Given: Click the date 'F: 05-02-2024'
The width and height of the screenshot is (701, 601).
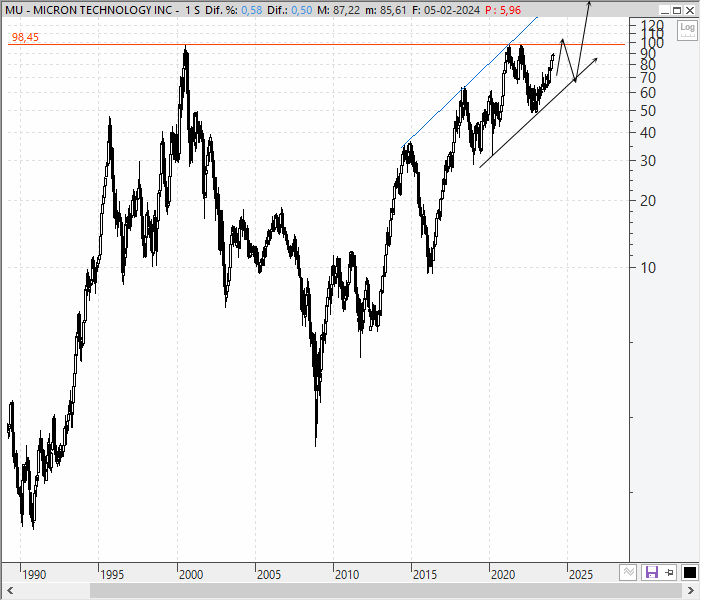Looking at the screenshot, I should click(446, 10).
